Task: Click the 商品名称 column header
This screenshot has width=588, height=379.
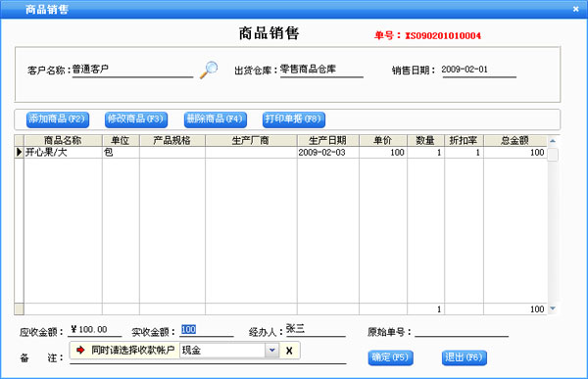Action: (63, 141)
